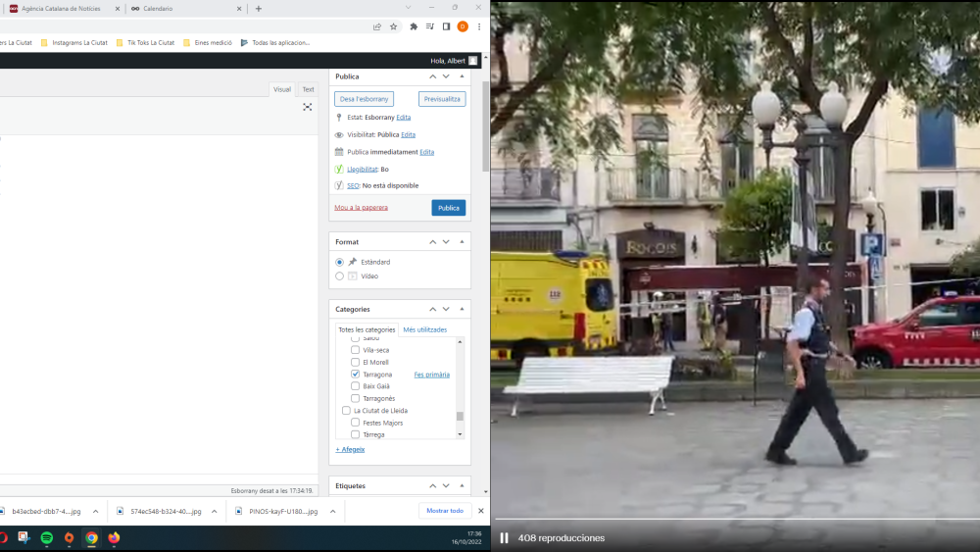Viewport: 980px width, 552px height.
Task: Click Mou a la paperera link
Action: (362, 208)
